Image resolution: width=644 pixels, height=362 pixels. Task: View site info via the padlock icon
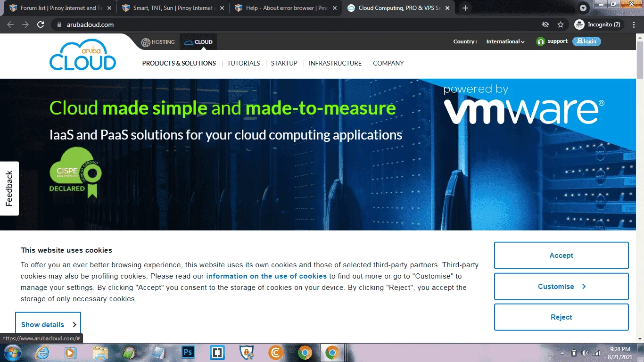point(59,25)
